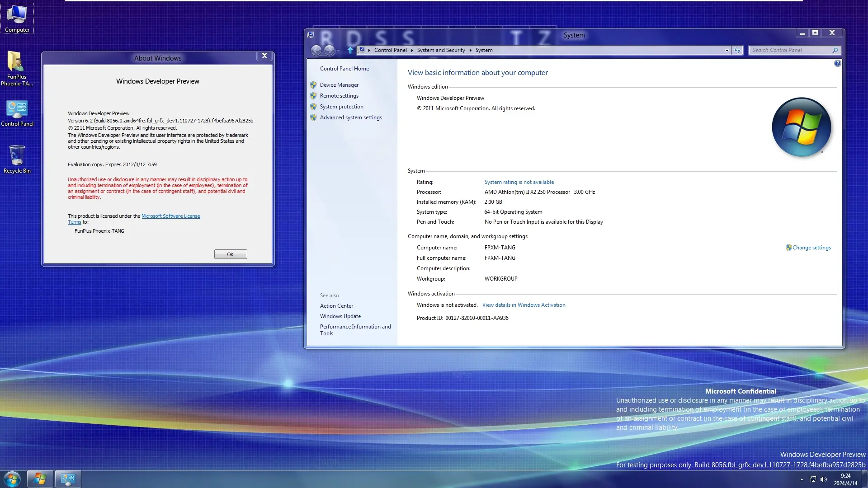Click the Version 6.2 build line
The width and height of the screenshot is (868, 488).
(x=160, y=121)
